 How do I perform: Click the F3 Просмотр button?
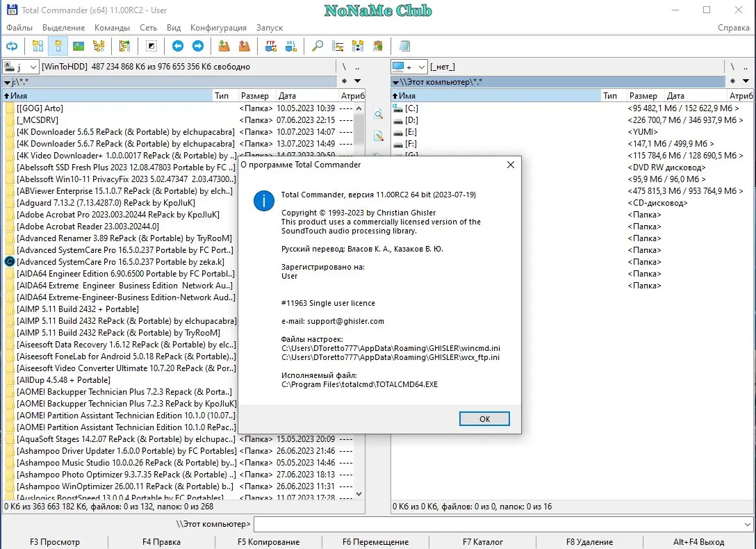(54, 542)
